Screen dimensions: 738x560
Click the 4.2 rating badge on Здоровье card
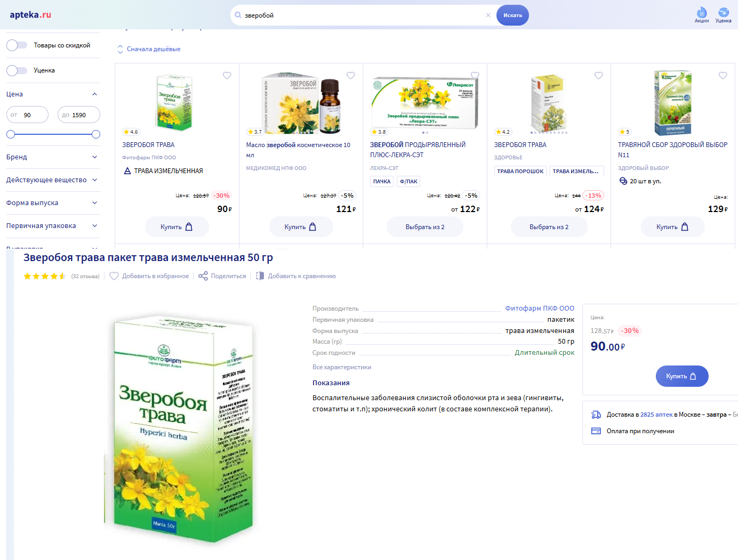tap(503, 132)
